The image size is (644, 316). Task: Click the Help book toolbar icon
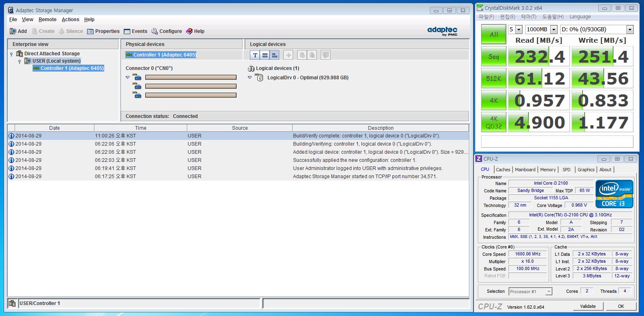pyautogui.click(x=189, y=31)
